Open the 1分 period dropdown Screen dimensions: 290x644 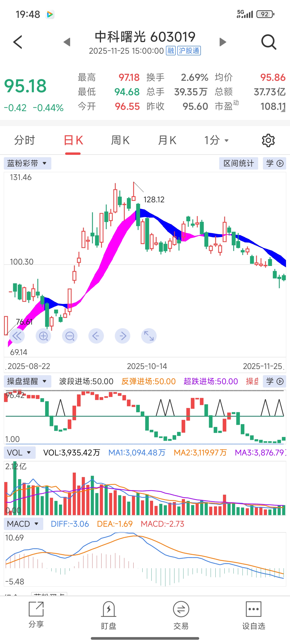[x=216, y=140]
